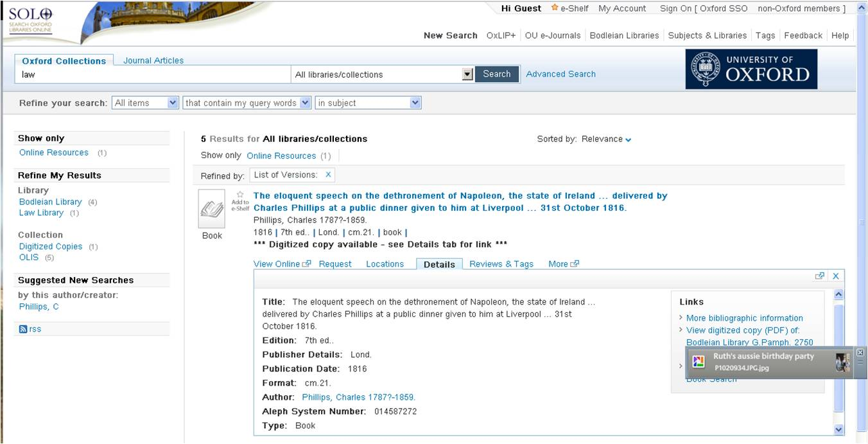
Task: Click the SOLO logo
Action: 31,19
